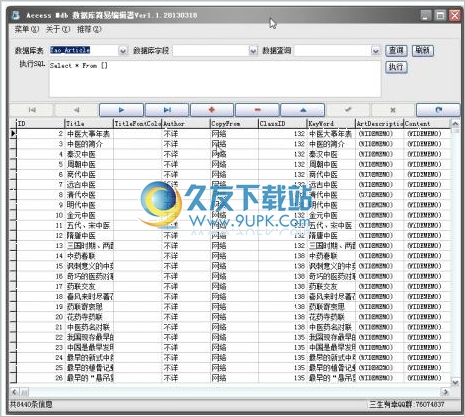The width and height of the screenshot is (465, 417).
Task: Click Author cell in row ID 20
Action: [x=186, y=317]
